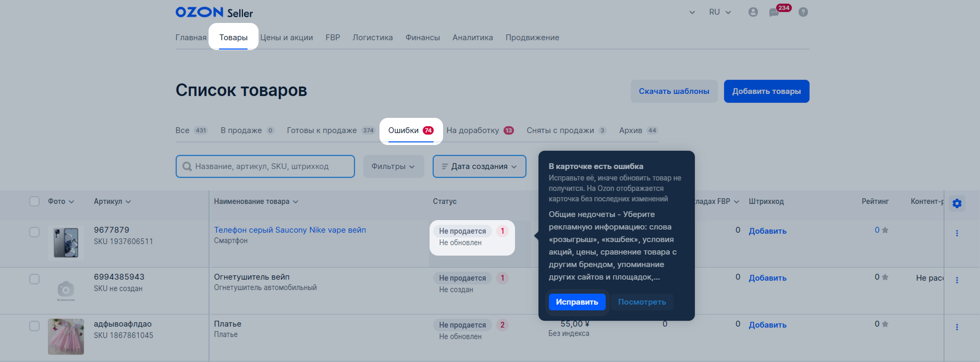Select the checkbox for article 9677879

34,232
